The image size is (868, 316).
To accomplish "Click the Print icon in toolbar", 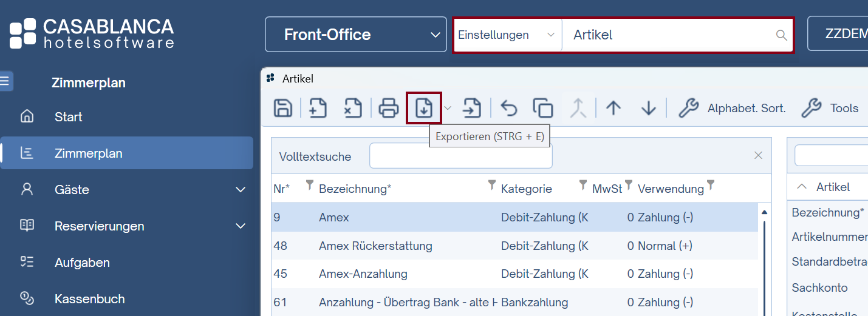I will point(389,108).
